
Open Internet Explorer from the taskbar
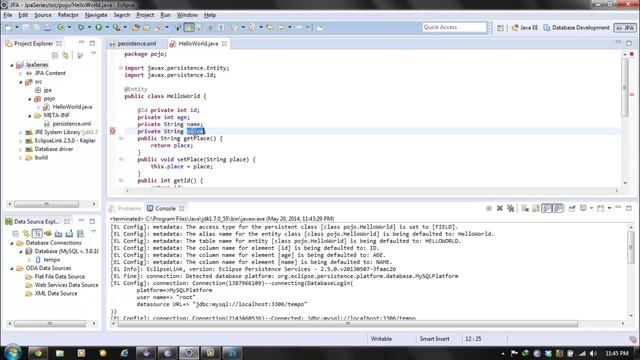(x=124, y=353)
